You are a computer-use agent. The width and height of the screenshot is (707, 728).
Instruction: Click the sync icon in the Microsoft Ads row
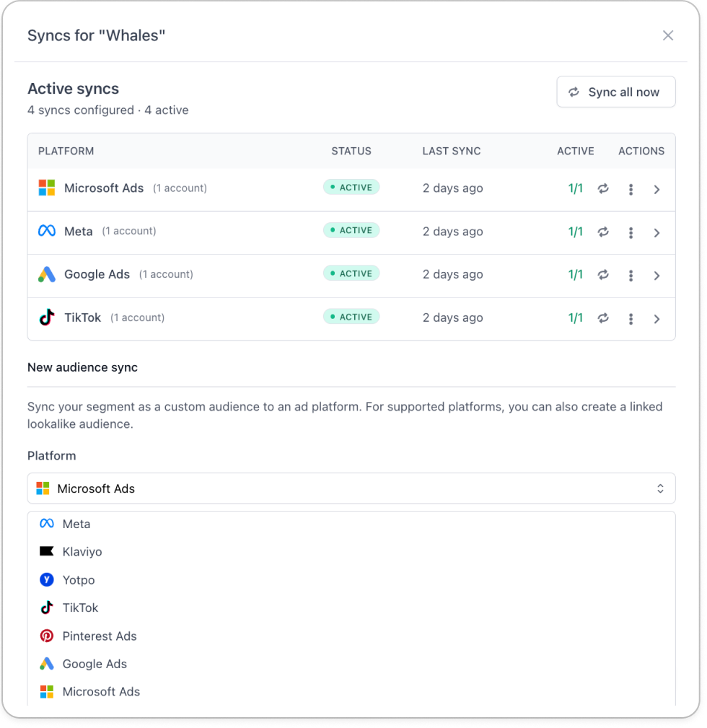[603, 188]
